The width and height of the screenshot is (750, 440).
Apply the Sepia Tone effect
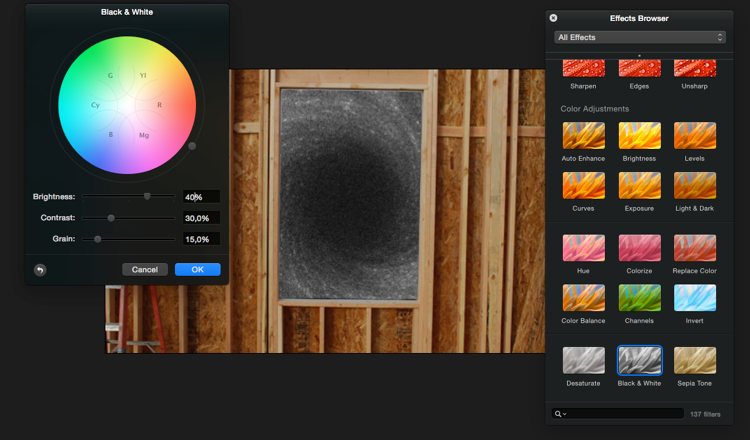(695, 361)
